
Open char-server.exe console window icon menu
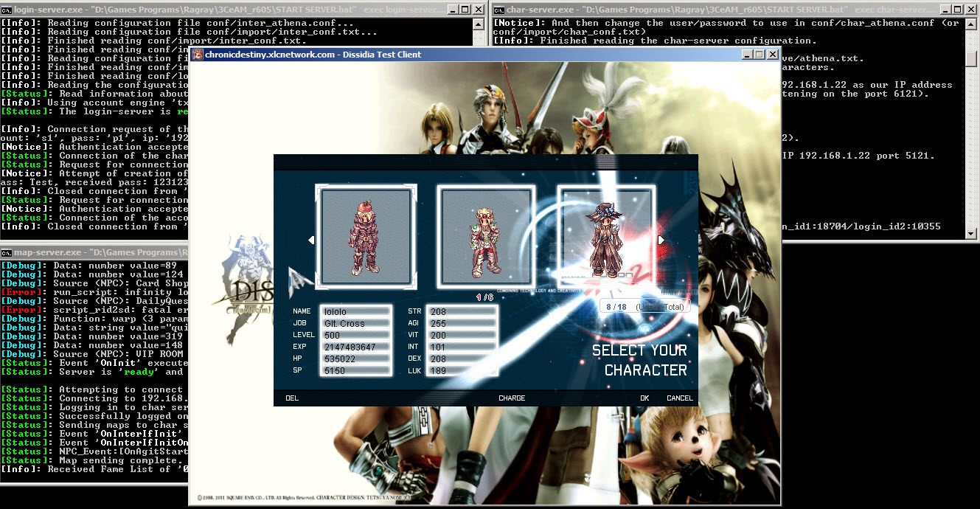point(499,10)
